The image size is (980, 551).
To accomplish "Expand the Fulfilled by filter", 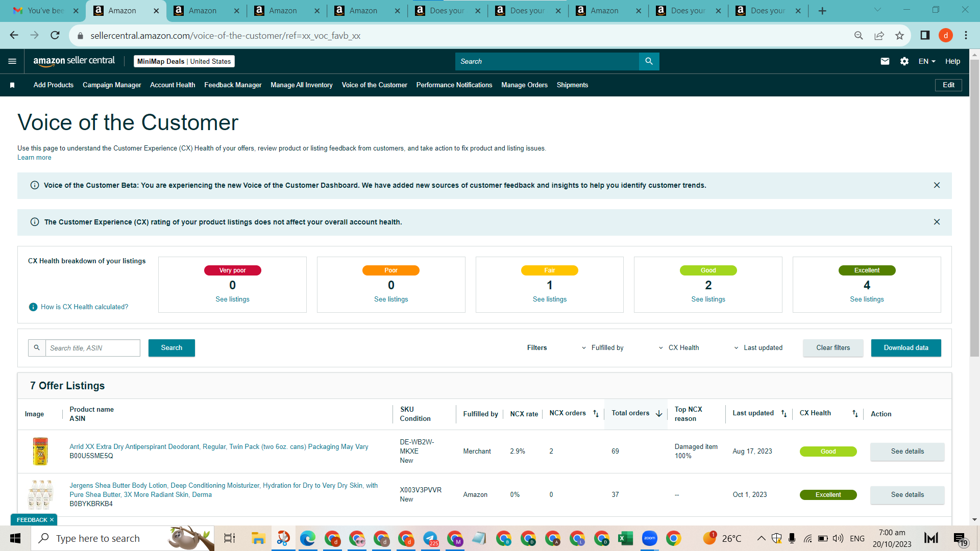I will point(602,348).
